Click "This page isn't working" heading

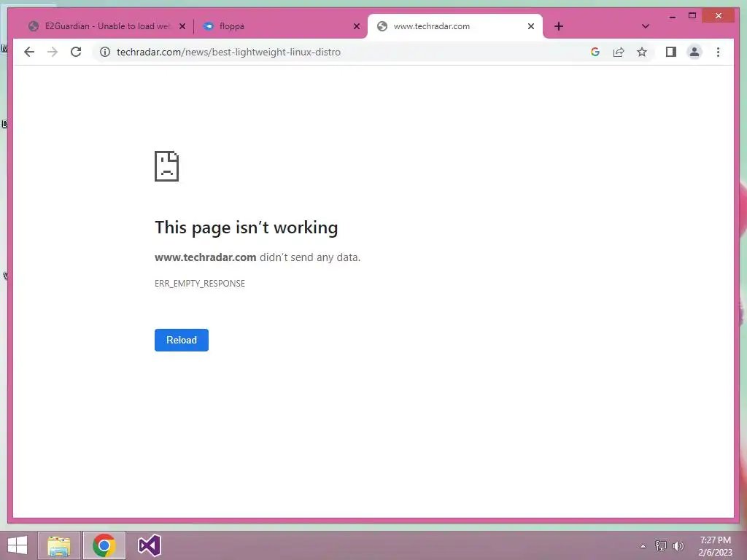coord(247,227)
